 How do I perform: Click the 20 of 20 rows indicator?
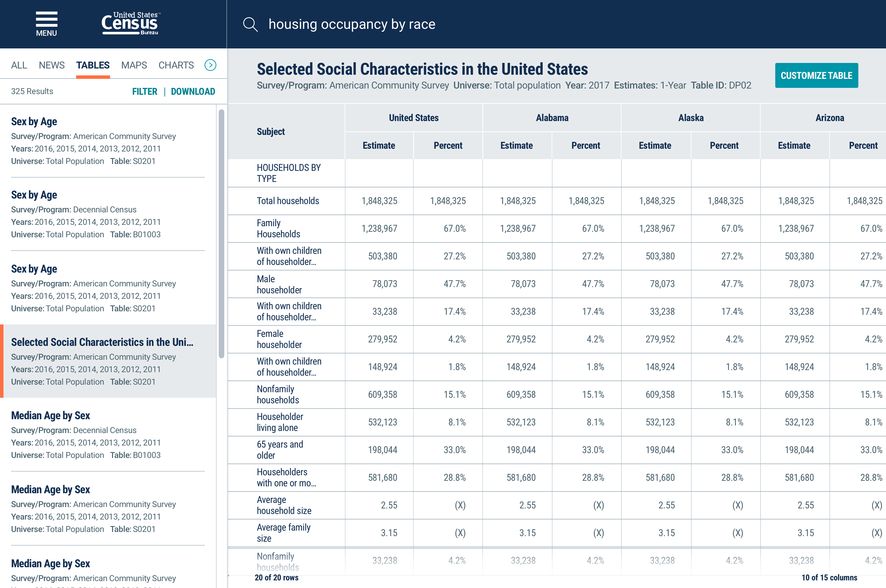277,577
